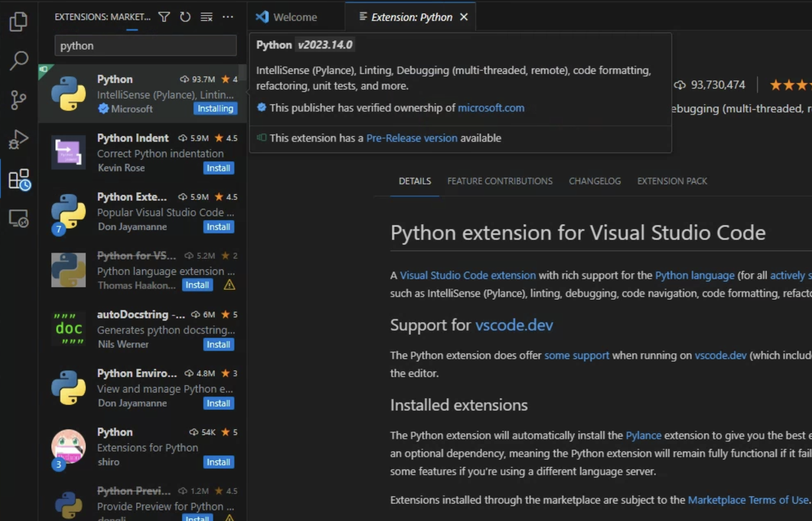Open the Python language link
Viewport: 812px width, 521px height.
click(x=695, y=275)
